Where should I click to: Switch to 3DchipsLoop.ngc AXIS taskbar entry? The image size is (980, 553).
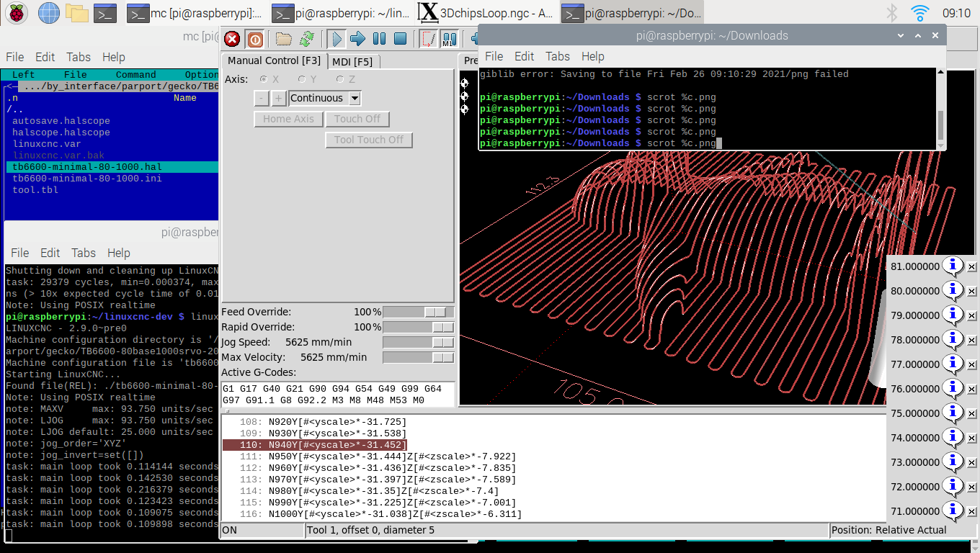486,13
